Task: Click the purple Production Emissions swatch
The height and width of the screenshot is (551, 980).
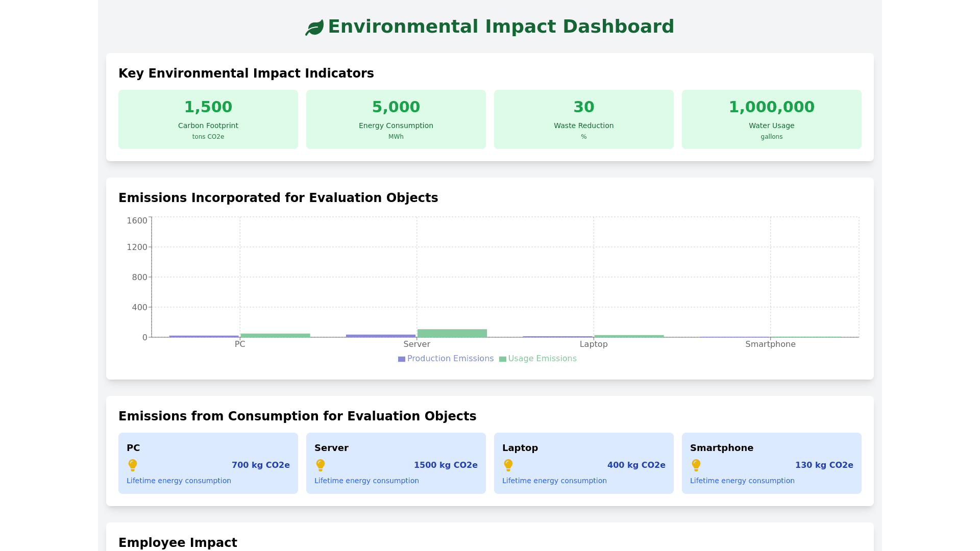Action: pyautogui.click(x=402, y=359)
